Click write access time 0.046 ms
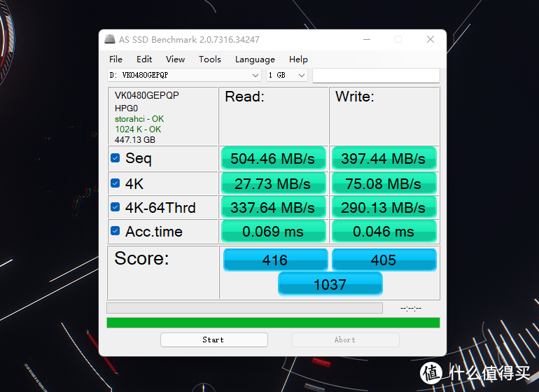539x392 pixels. click(384, 232)
